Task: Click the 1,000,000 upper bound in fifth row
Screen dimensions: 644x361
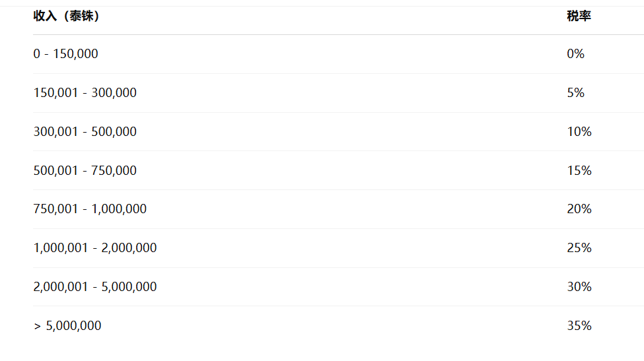Action: 119,209
